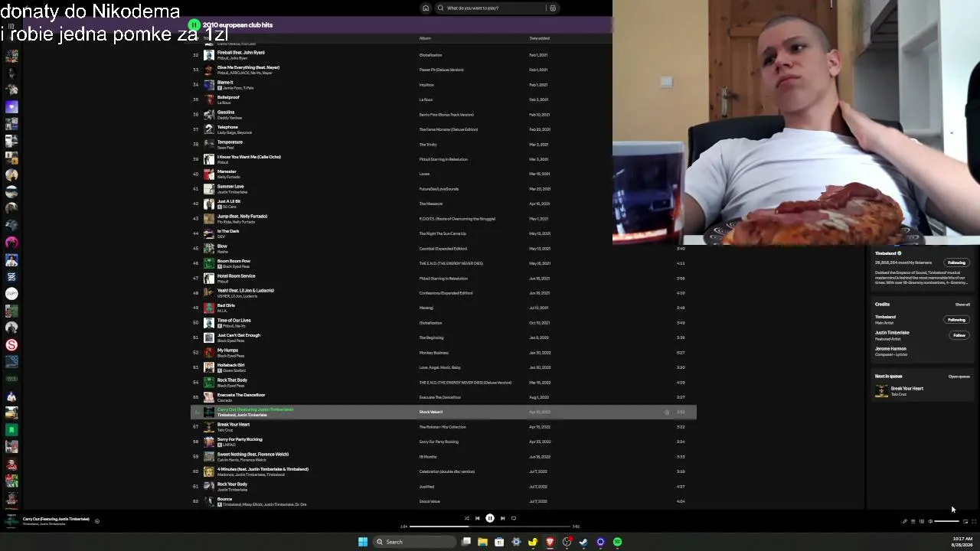Toggle Following for Timbaland under Credits

956,320
